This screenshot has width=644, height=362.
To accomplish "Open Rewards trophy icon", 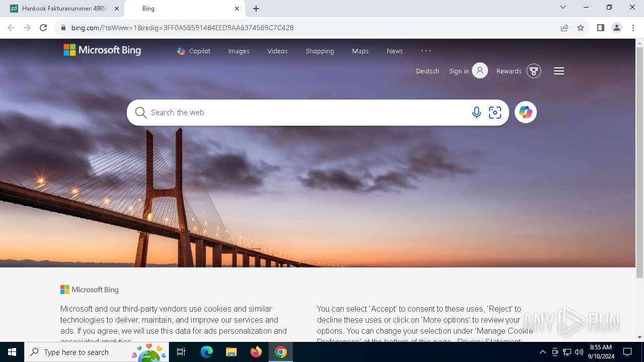I will pos(534,71).
